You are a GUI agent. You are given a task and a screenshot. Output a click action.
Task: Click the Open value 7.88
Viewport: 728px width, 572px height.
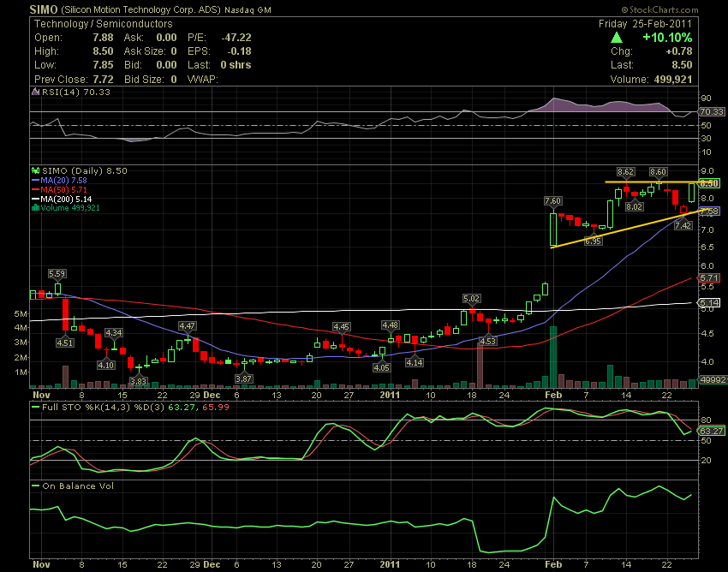coord(103,38)
